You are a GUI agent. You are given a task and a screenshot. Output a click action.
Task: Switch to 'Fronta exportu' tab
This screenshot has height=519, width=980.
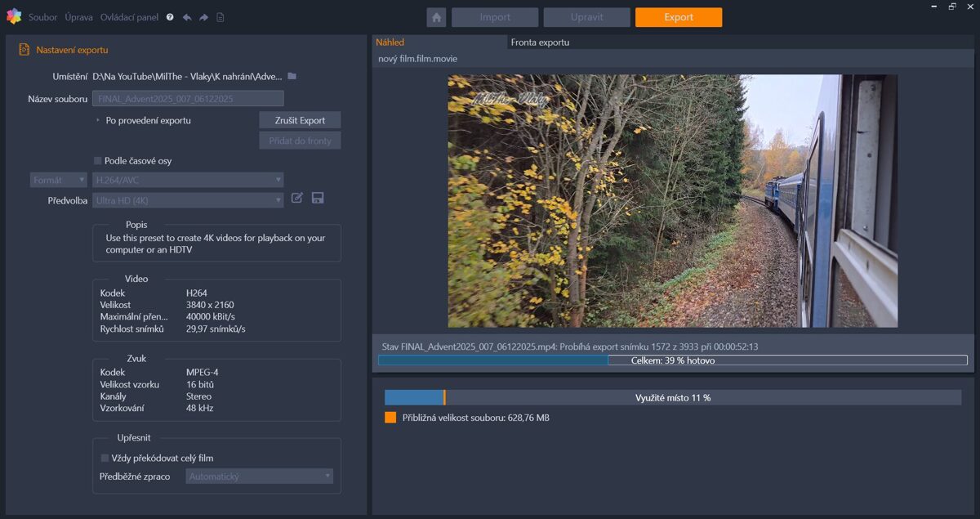pyautogui.click(x=540, y=43)
